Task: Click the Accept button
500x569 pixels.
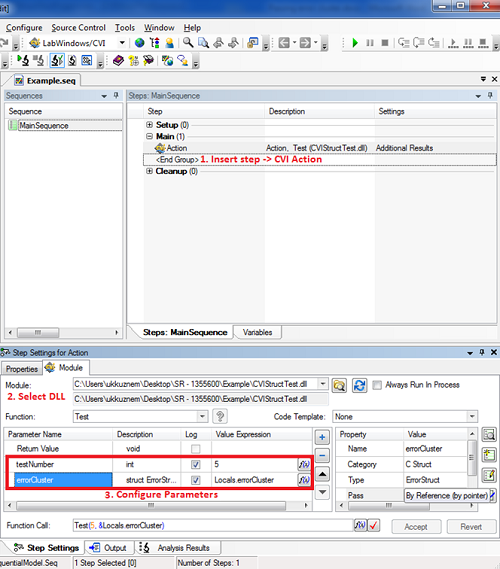Action: click(x=416, y=527)
